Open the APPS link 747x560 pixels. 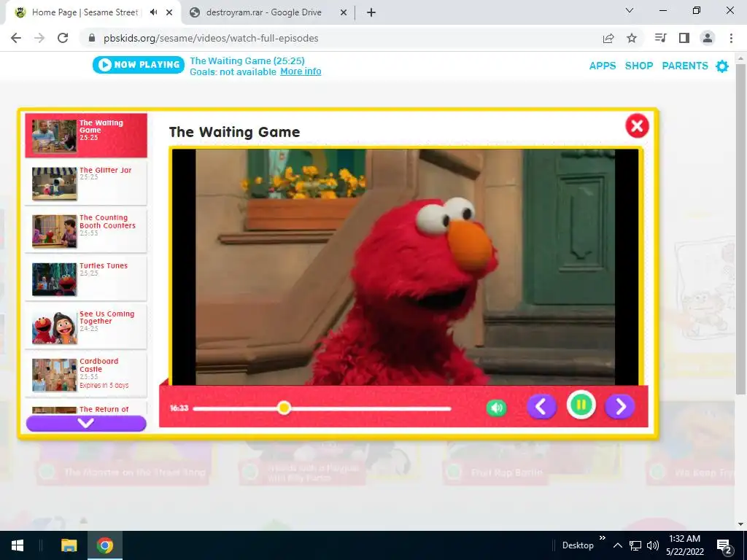[603, 66]
